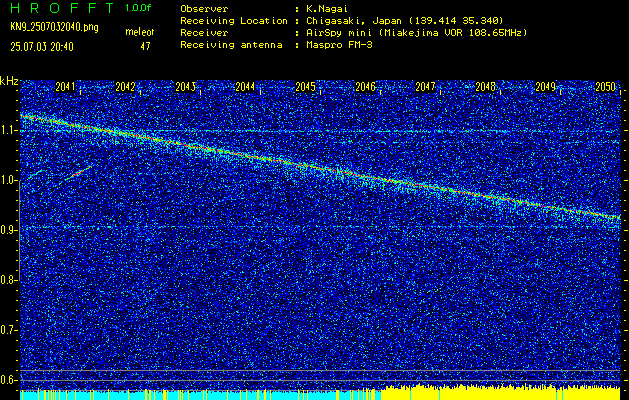
Task: Click the kHz axis unit label
Action: pyautogui.click(x=9, y=81)
